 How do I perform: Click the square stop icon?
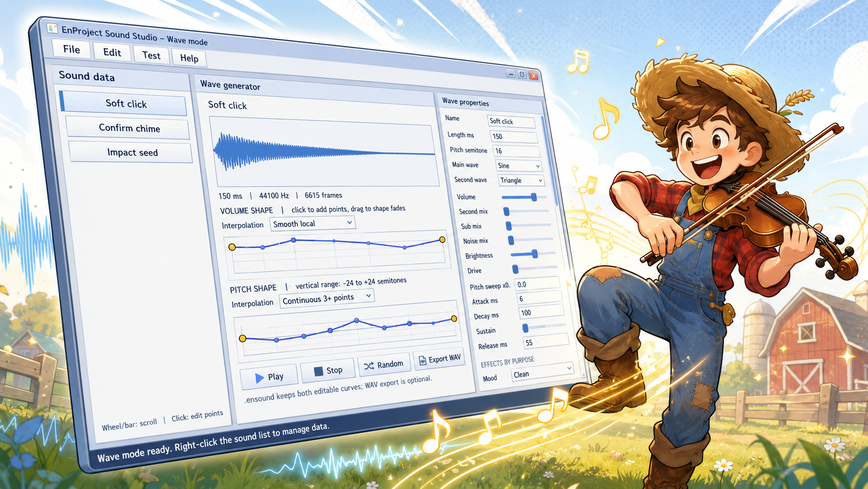point(319,371)
